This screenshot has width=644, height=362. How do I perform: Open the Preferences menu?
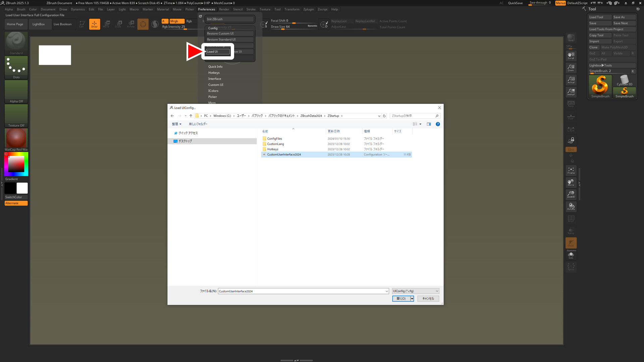206,9
